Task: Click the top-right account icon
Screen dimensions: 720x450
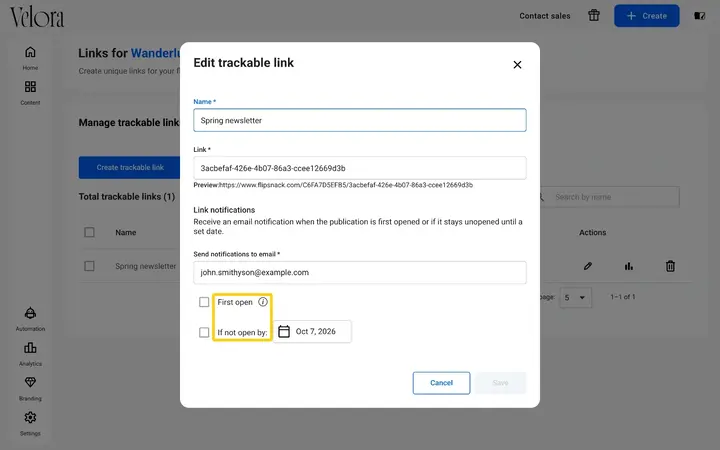Action: click(x=699, y=16)
